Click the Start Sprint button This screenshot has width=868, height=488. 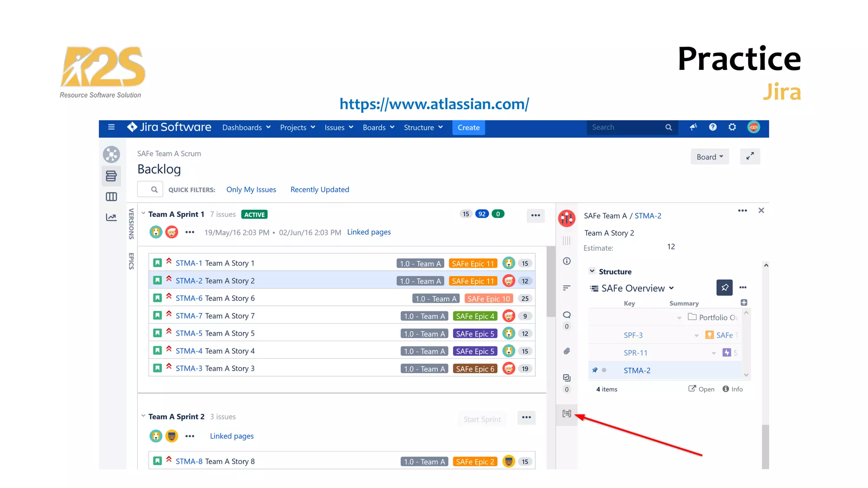[x=482, y=419]
